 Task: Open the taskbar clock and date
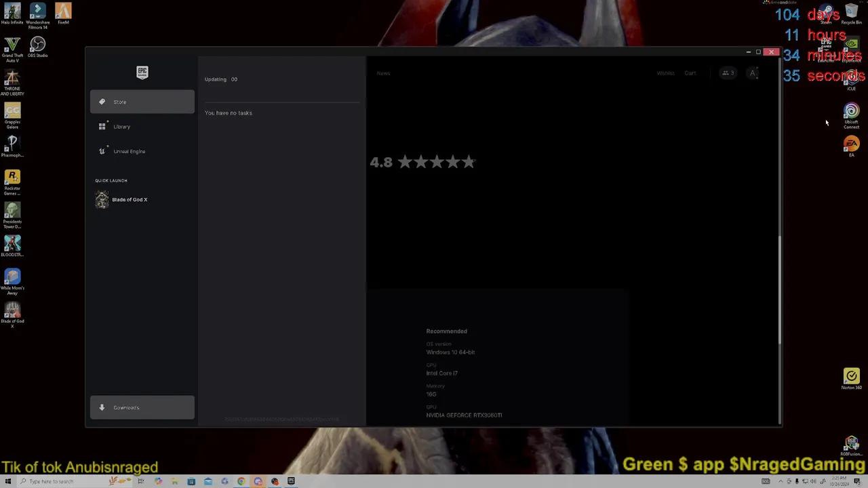coord(838,481)
